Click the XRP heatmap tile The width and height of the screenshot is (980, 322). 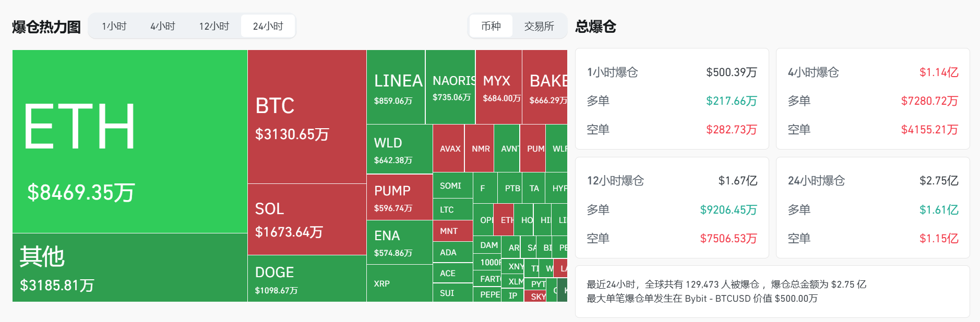click(399, 283)
